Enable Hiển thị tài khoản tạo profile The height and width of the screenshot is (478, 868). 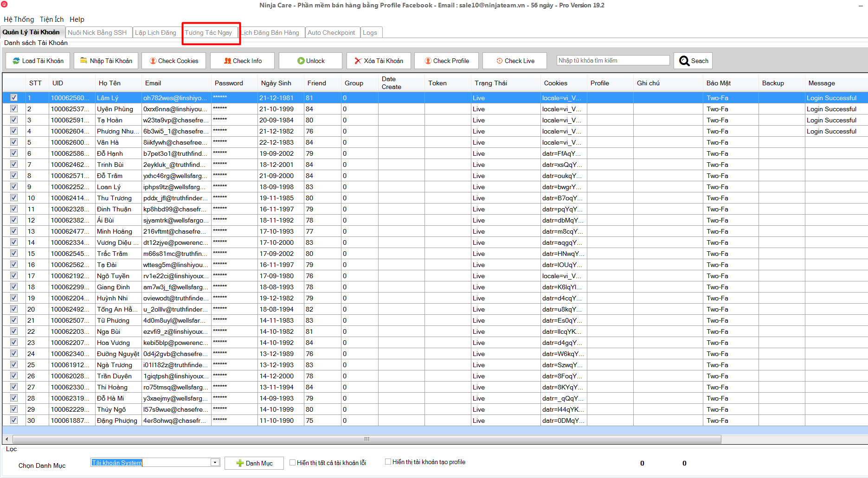[388, 461]
